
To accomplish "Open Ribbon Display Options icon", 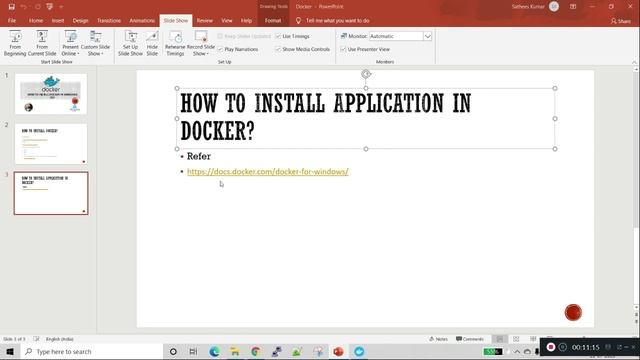I will click(573, 7).
